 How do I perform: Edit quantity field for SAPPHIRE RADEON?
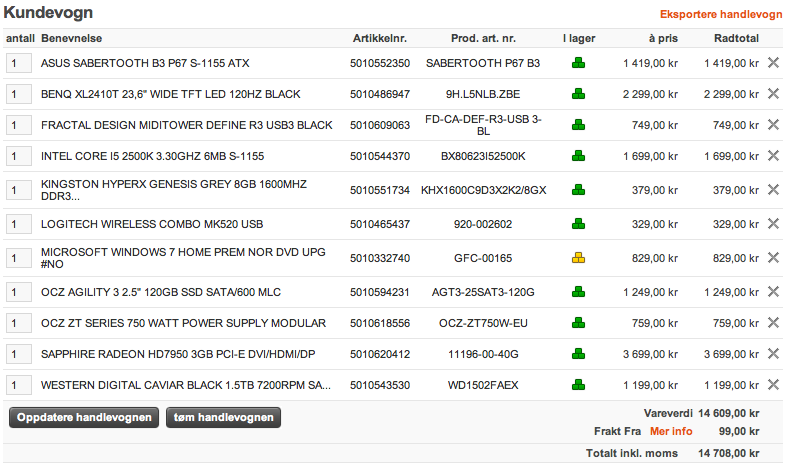[18, 354]
